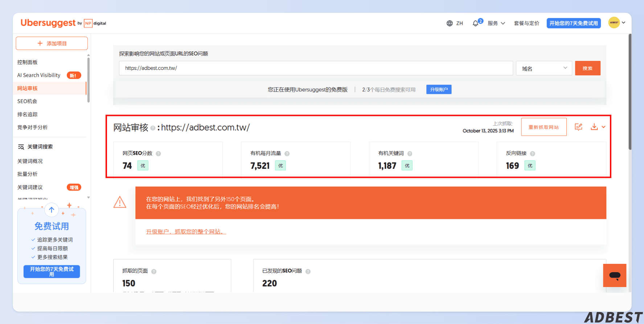
Task: Open the orange chat widget
Action: (615, 275)
